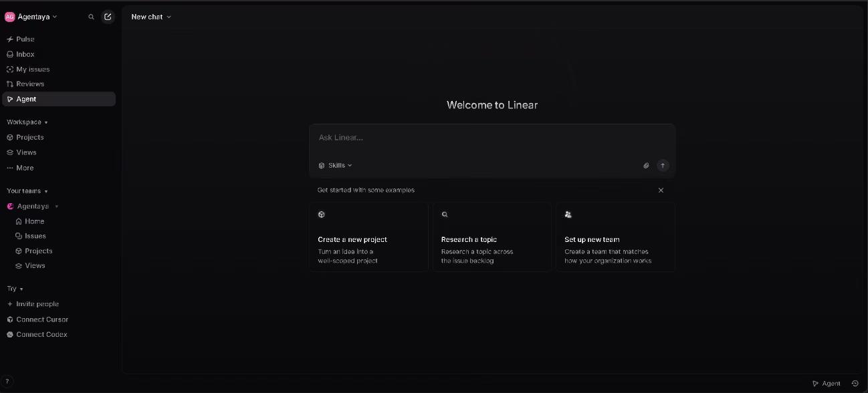Click More in the Workspace section
The height and width of the screenshot is (393, 868).
[59, 168]
